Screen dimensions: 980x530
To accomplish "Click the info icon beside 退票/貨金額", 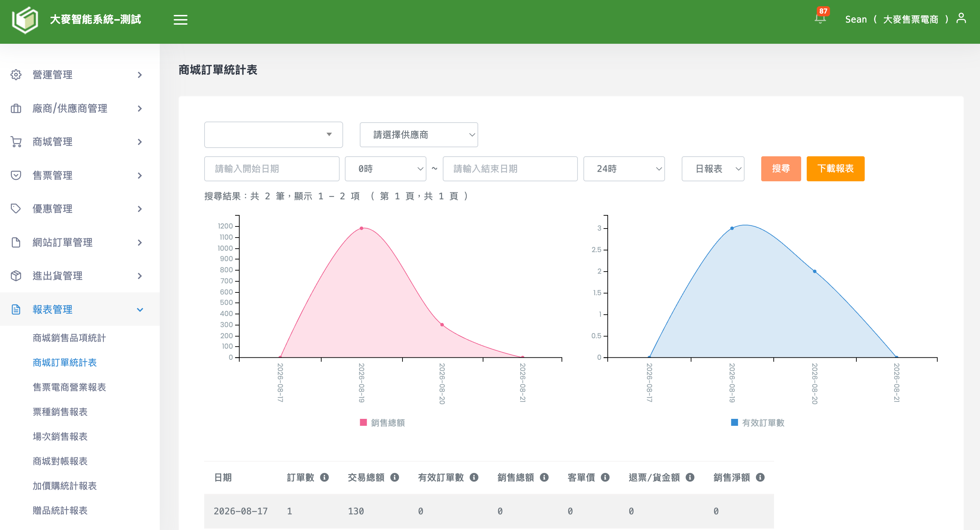I will [x=690, y=477].
